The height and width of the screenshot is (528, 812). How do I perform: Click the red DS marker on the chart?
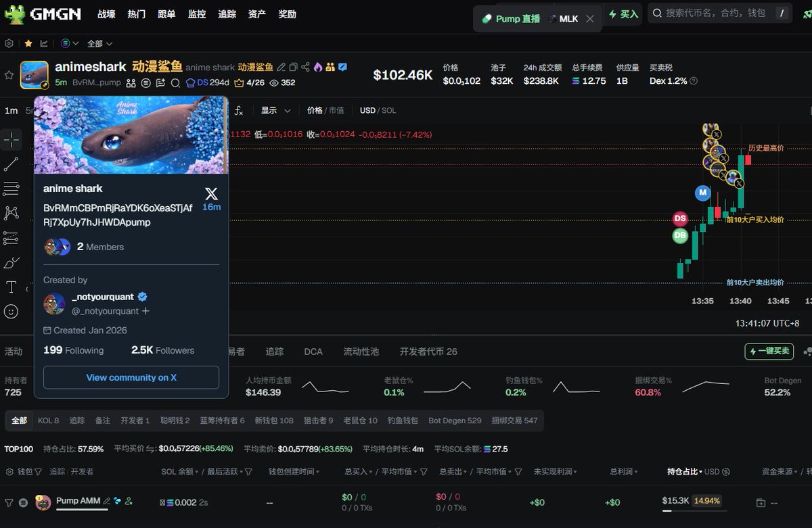pos(680,219)
